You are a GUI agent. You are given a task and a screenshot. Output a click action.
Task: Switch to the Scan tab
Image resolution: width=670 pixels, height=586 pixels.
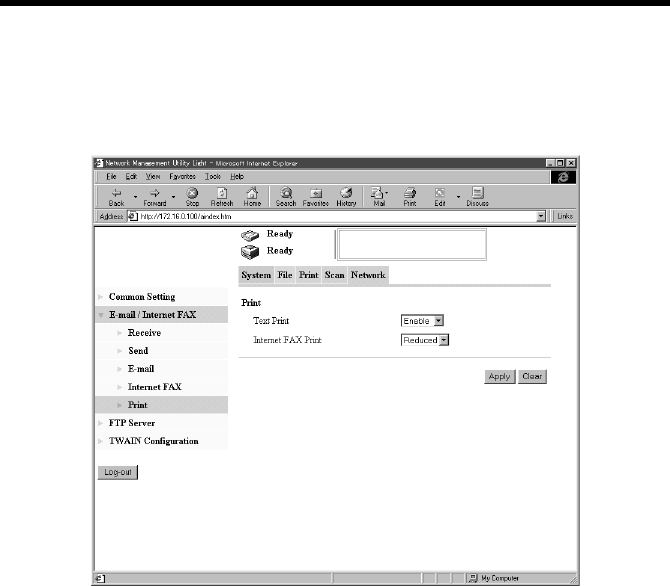pyautogui.click(x=334, y=275)
